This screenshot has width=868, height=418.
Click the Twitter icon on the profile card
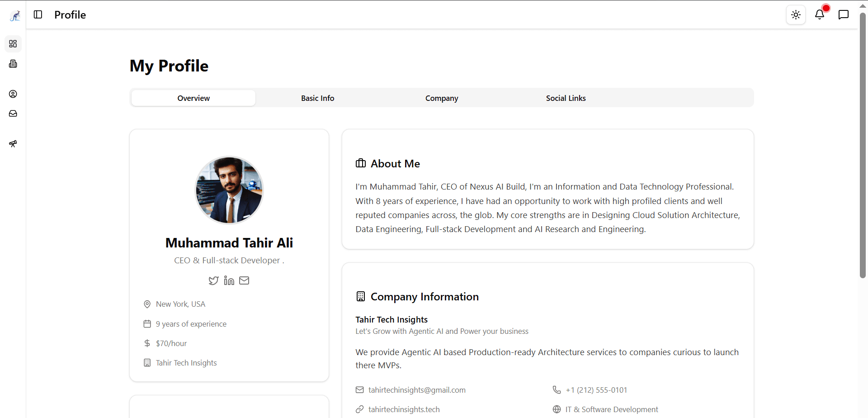coord(214,280)
